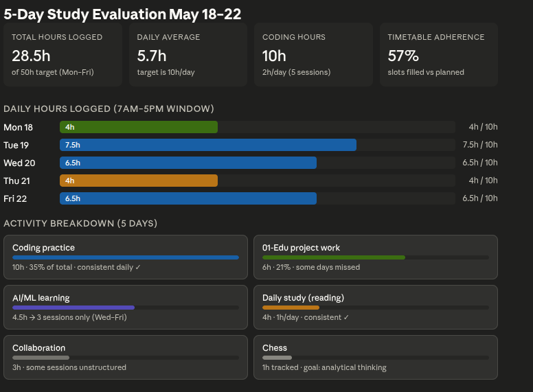Click the '2h/day (5 sessions)' text
533x392 pixels.
[297, 72]
